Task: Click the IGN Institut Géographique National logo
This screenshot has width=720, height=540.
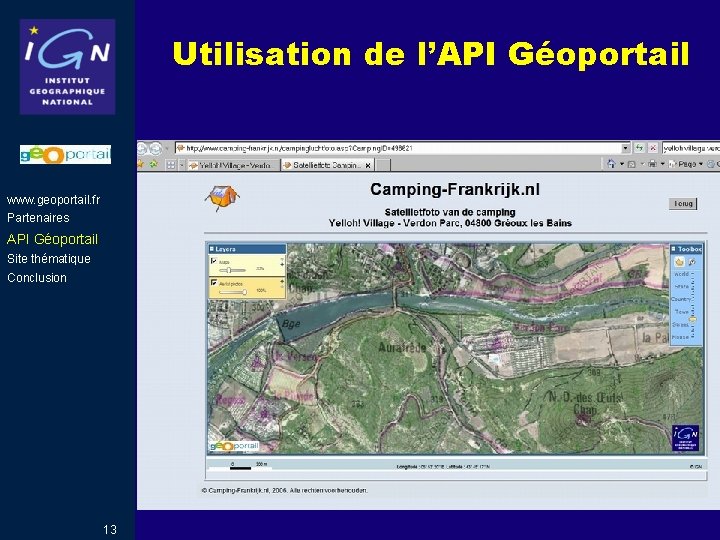Action: point(67,67)
